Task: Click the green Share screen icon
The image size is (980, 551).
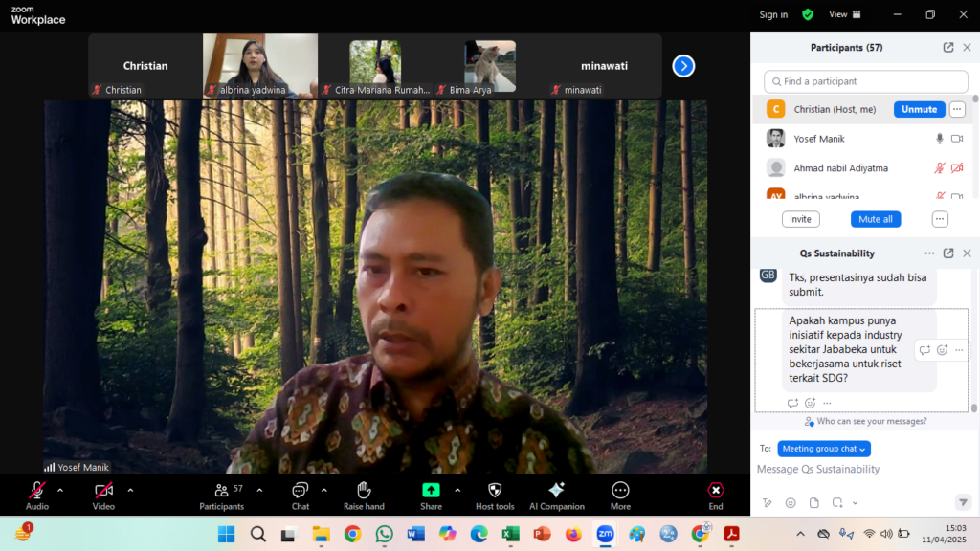Action: coord(431,491)
